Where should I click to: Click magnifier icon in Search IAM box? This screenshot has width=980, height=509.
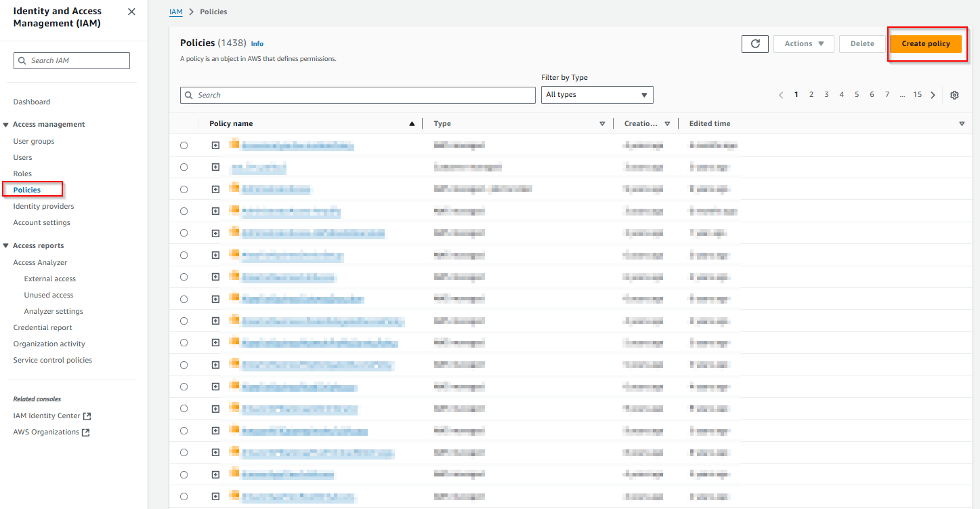pos(22,60)
